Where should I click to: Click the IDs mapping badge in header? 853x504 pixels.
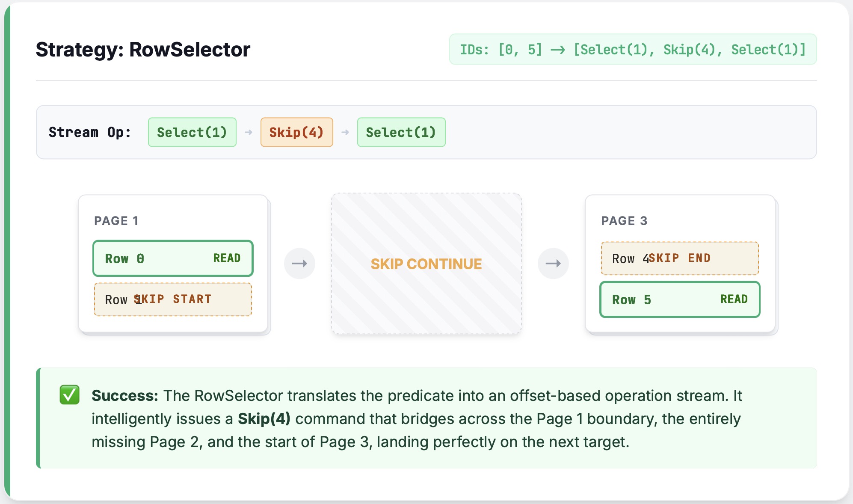click(x=633, y=50)
